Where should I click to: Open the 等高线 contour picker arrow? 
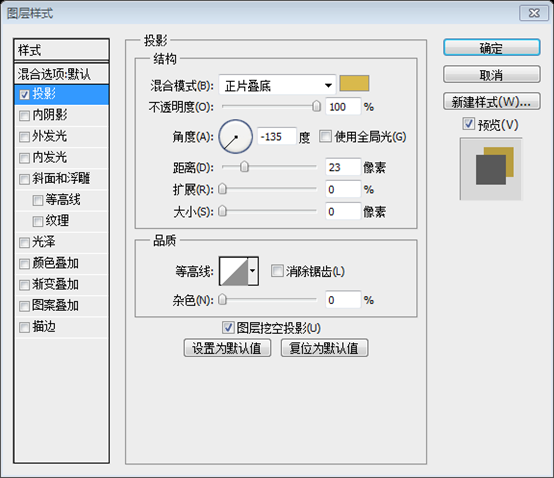(253, 271)
